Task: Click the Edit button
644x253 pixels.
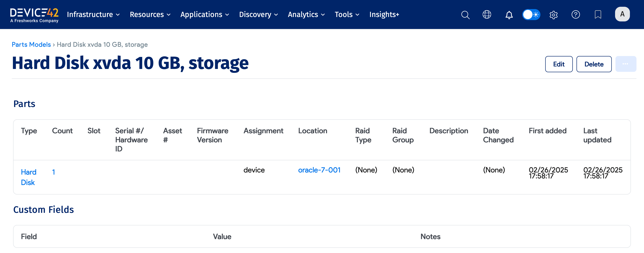Action: click(x=559, y=64)
